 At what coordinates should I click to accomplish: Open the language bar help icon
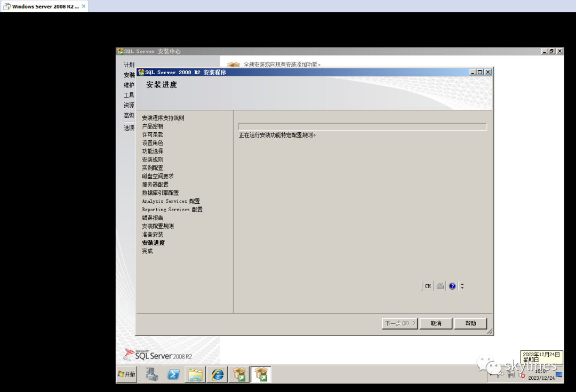click(x=452, y=286)
